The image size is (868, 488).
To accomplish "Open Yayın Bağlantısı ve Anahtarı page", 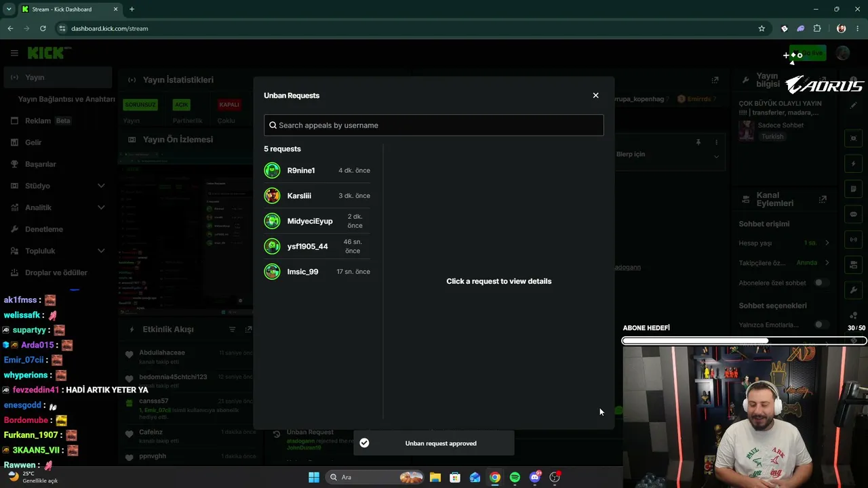I will coord(66,99).
